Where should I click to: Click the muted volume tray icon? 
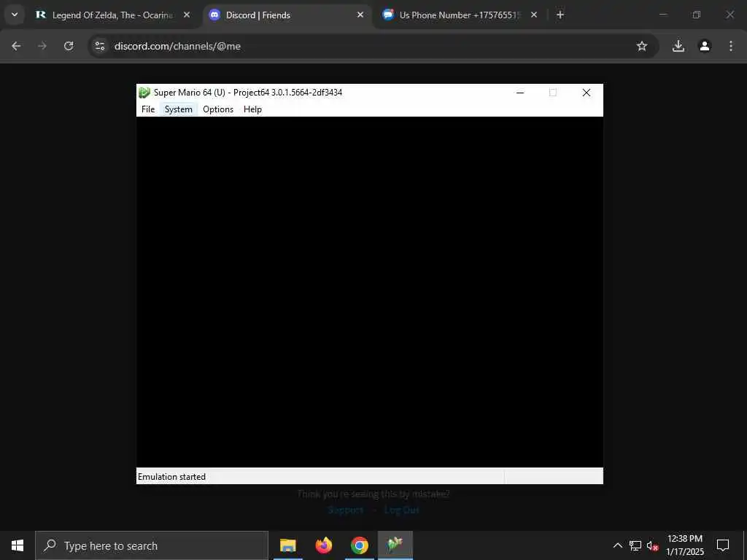point(653,545)
